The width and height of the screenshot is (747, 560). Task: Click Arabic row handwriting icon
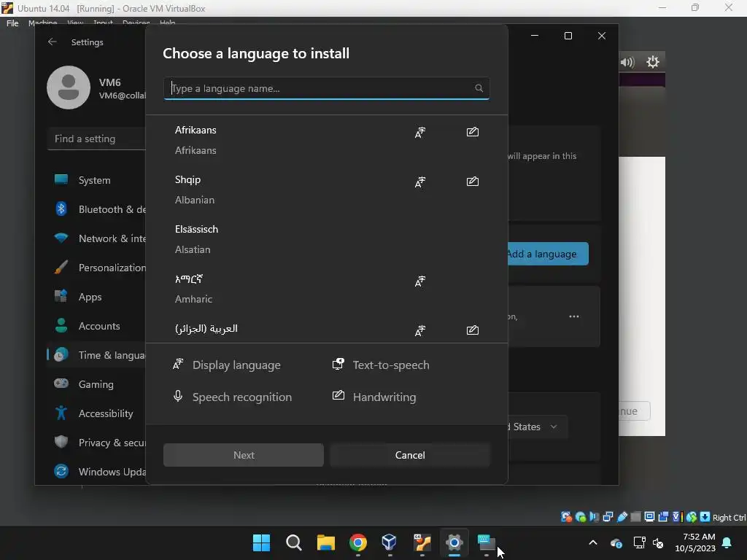[x=472, y=330]
